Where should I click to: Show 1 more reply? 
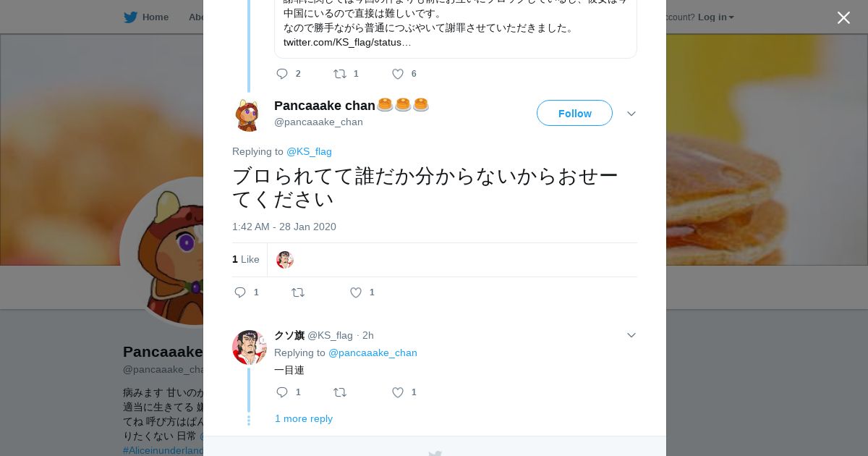pyautogui.click(x=304, y=418)
